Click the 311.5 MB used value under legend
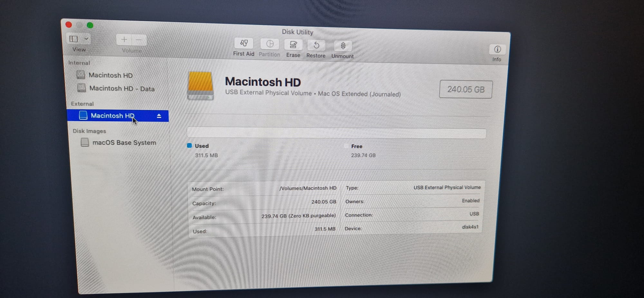 (206, 155)
